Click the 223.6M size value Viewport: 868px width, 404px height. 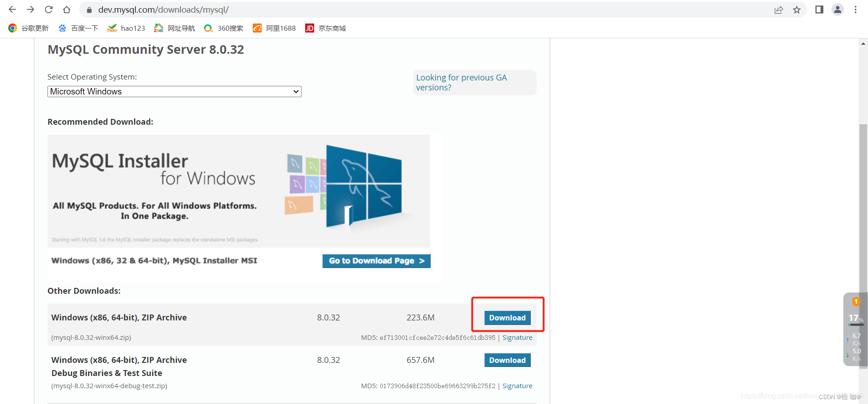coord(420,318)
